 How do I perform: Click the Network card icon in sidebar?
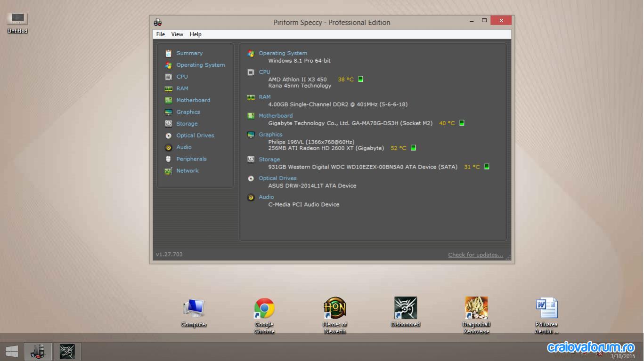click(x=168, y=171)
